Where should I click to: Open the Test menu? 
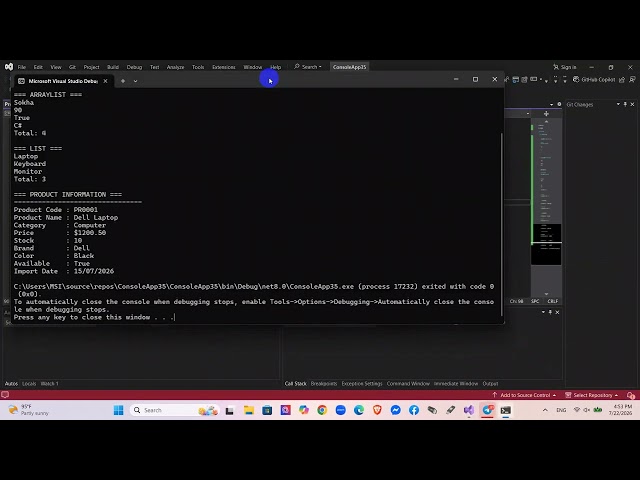tap(154, 67)
